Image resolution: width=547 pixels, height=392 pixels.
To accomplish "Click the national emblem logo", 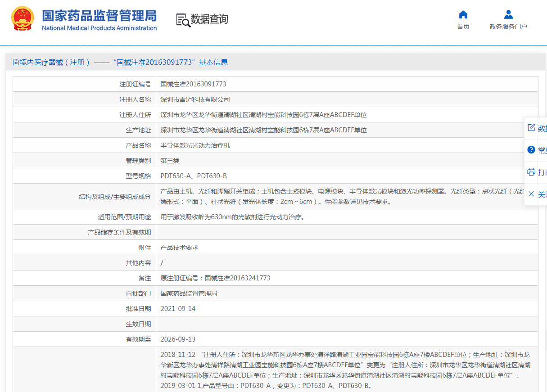I will click(x=23, y=18).
